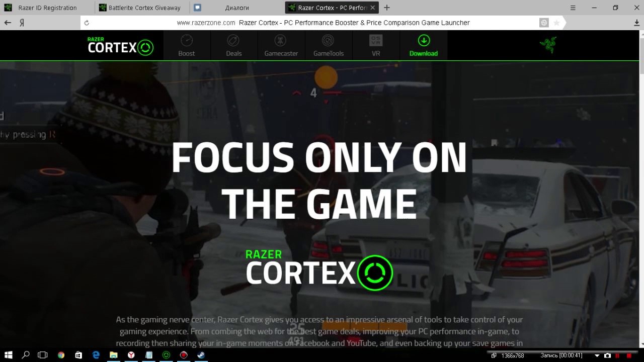Switch to the Battlerite Cortex Giveaway tab
This screenshot has width=644, height=362.
point(142,8)
